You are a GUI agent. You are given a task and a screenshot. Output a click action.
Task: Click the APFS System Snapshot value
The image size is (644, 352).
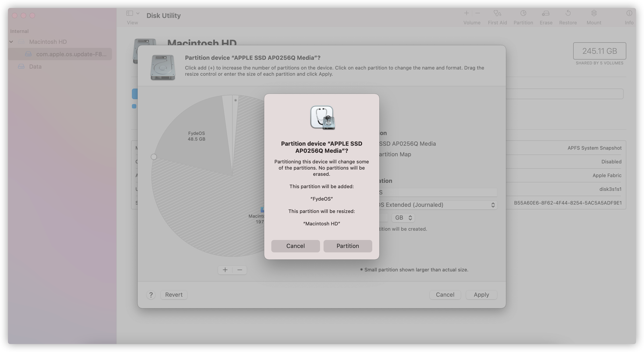[594, 148]
